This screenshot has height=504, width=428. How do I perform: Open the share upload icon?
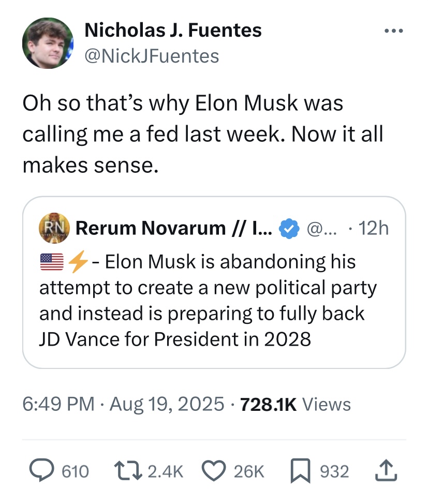(386, 471)
